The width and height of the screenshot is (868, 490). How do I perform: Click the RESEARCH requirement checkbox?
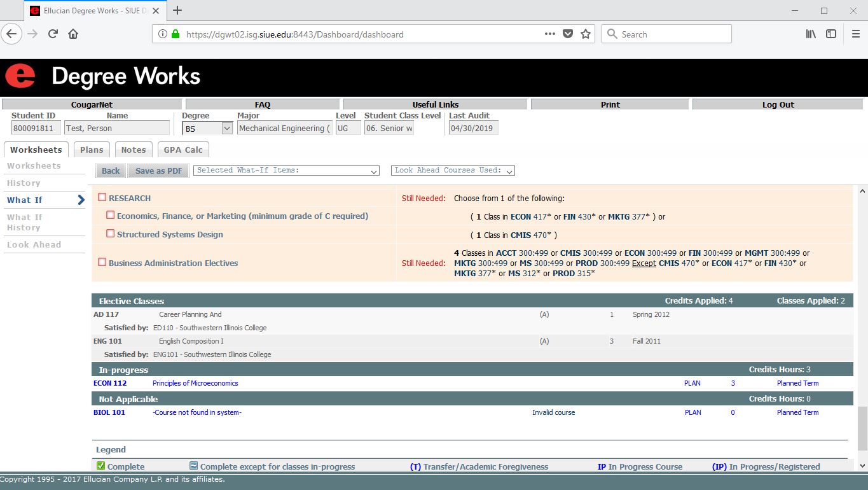coord(102,198)
